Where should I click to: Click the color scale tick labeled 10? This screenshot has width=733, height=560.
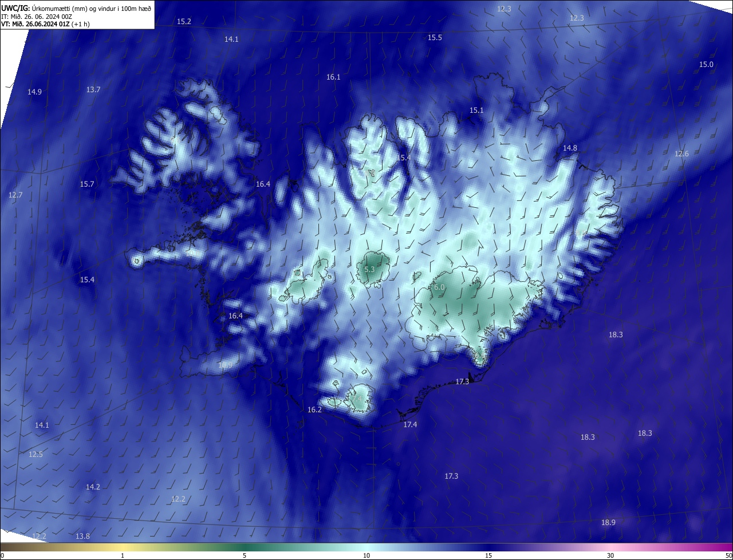366,555
